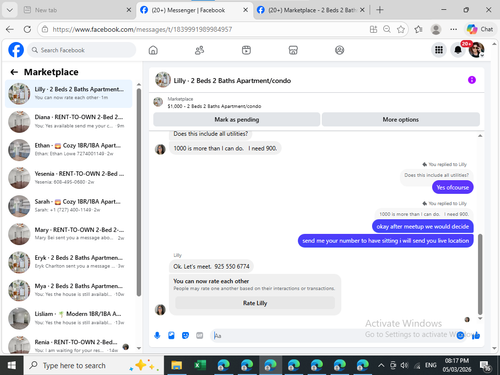Click Lilly's conversation header title
This screenshot has height=375, width=500.
pos(232,80)
